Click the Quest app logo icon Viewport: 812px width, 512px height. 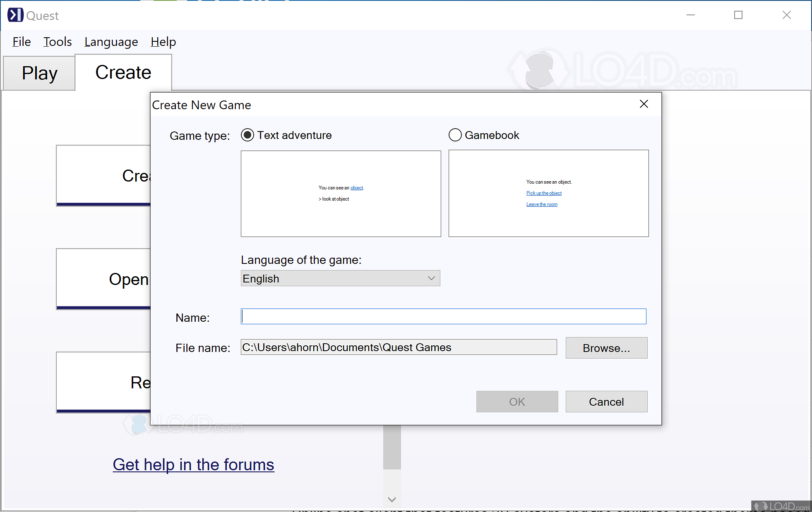tap(15, 15)
